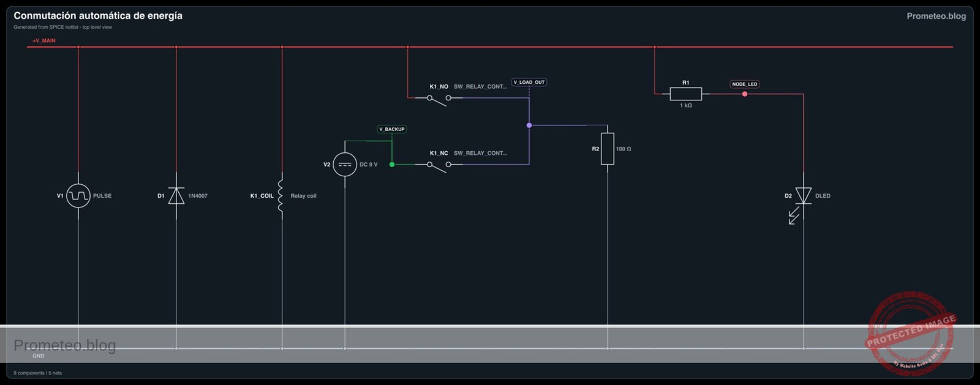Click the V1 pulse source symbol
Image resolution: width=980 pixels, height=385 pixels.
click(78, 196)
